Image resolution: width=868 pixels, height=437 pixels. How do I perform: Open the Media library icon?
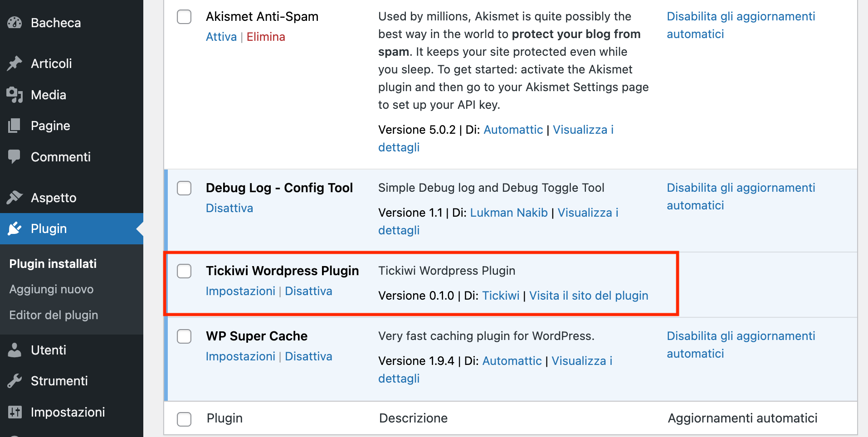(15, 95)
